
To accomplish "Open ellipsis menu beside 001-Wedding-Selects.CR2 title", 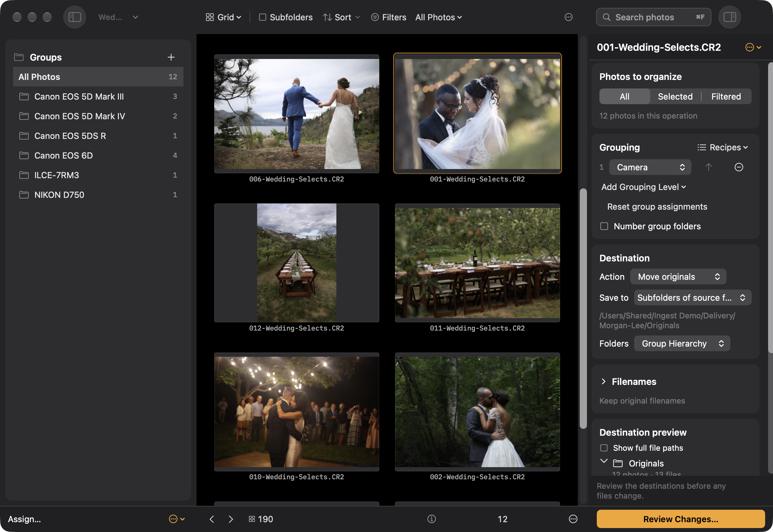I will click(x=753, y=47).
